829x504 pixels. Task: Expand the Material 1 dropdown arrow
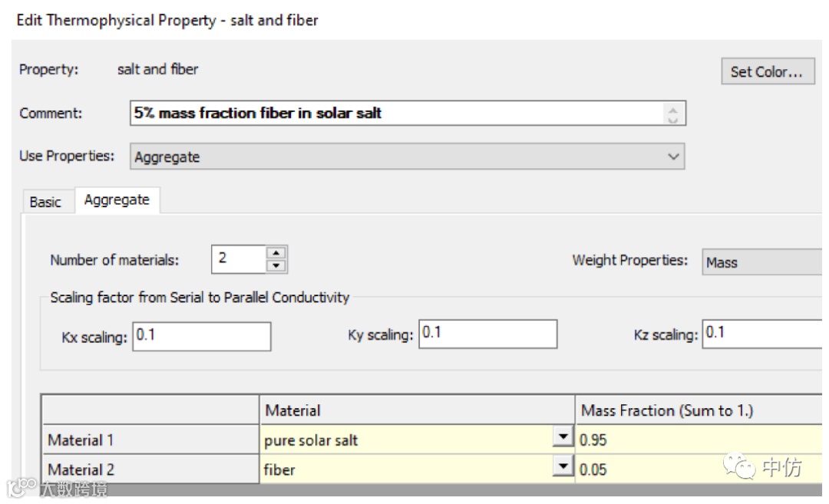tap(564, 439)
